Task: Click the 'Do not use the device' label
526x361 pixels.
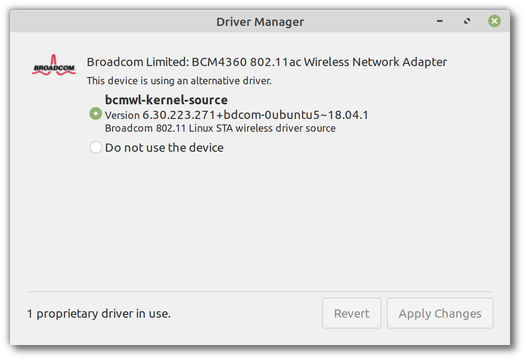Action: click(x=164, y=148)
